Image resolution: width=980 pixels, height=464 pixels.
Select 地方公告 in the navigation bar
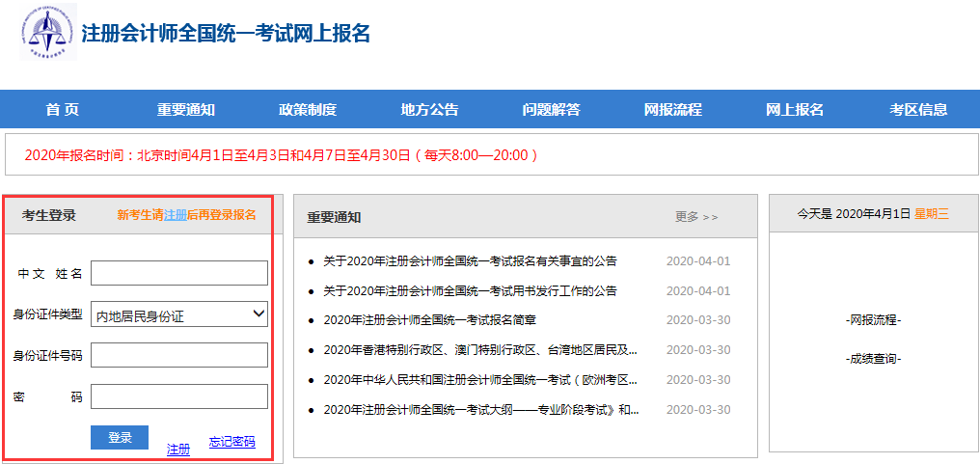tap(429, 110)
